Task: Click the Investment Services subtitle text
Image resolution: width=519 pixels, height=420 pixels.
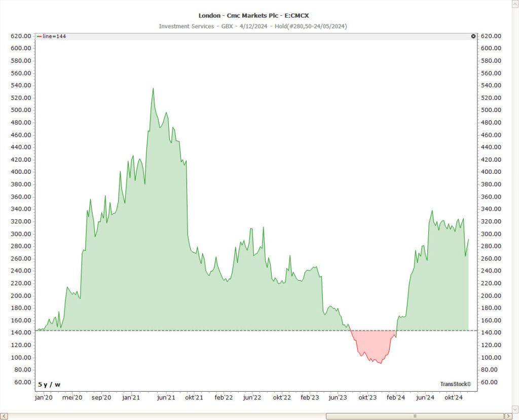Action: coord(186,26)
